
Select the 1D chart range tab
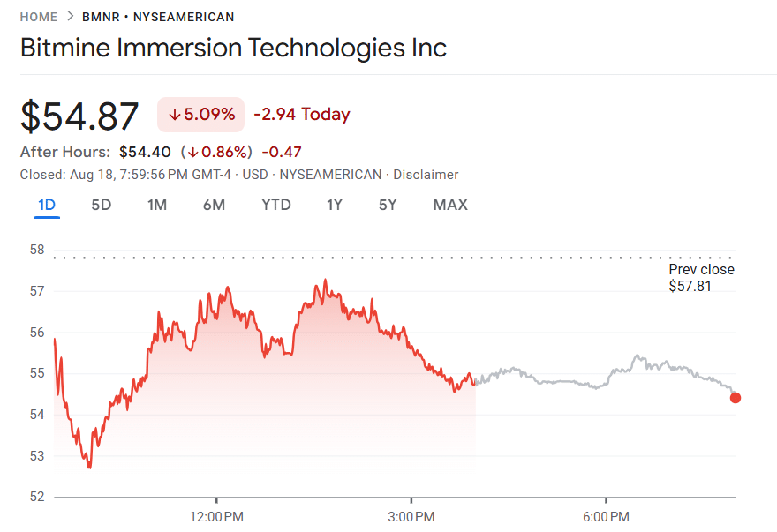point(47,206)
